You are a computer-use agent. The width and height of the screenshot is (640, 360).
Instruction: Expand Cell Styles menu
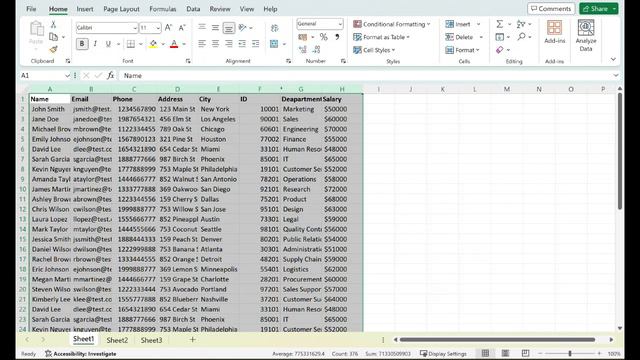point(374,50)
